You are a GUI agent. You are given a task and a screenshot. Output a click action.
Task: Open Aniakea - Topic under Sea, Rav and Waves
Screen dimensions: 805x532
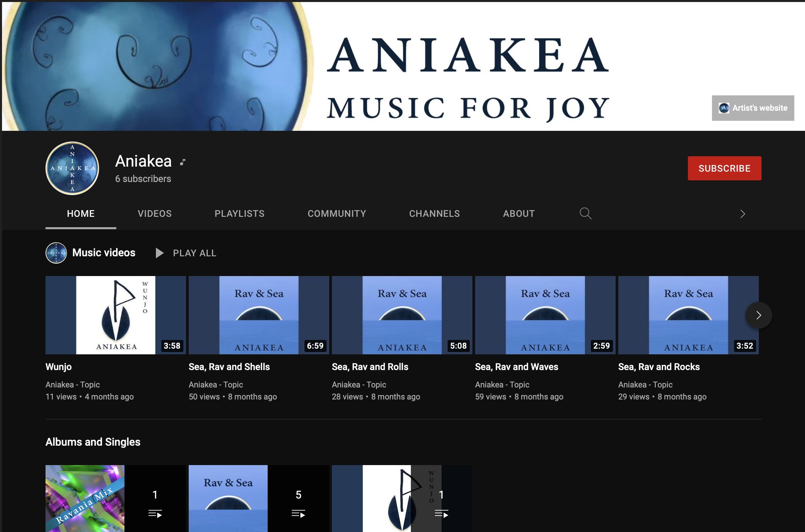coord(502,384)
